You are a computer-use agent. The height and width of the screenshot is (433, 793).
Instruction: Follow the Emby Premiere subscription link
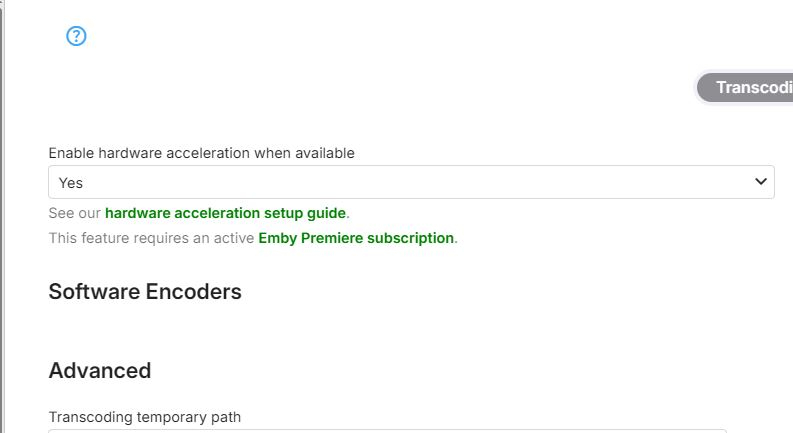tap(355, 238)
